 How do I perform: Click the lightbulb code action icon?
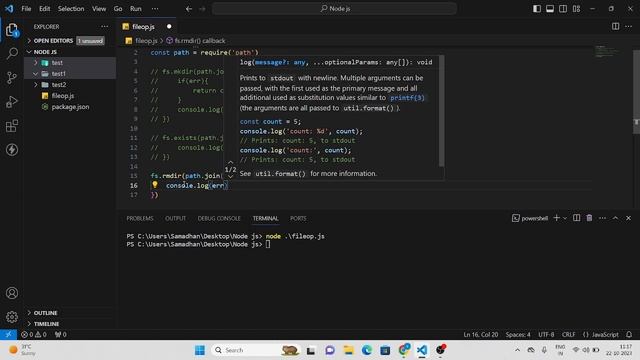pyautogui.click(x=155, y=184)
